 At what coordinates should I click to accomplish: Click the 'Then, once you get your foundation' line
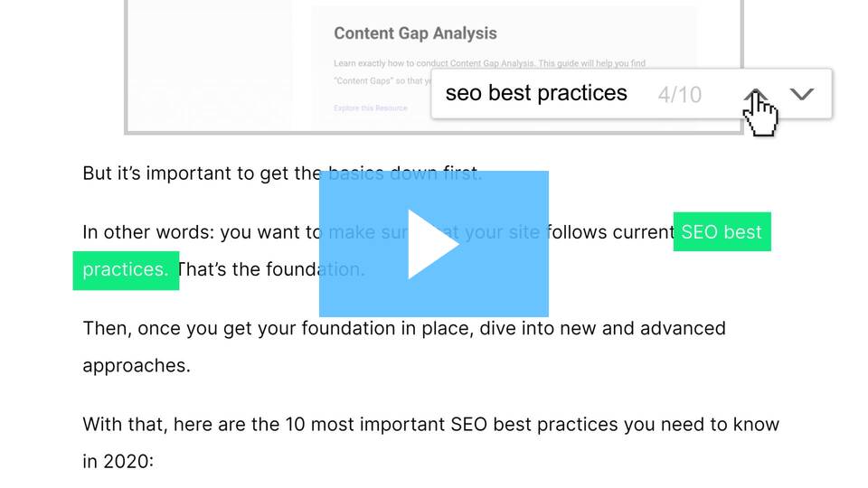point(403,328)
